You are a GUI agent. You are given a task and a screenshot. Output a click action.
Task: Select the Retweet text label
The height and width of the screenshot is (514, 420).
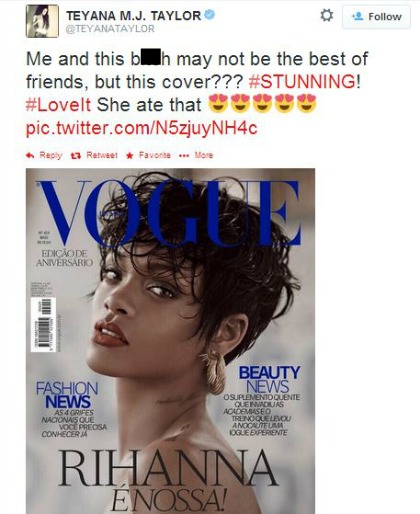coord(102,155)
